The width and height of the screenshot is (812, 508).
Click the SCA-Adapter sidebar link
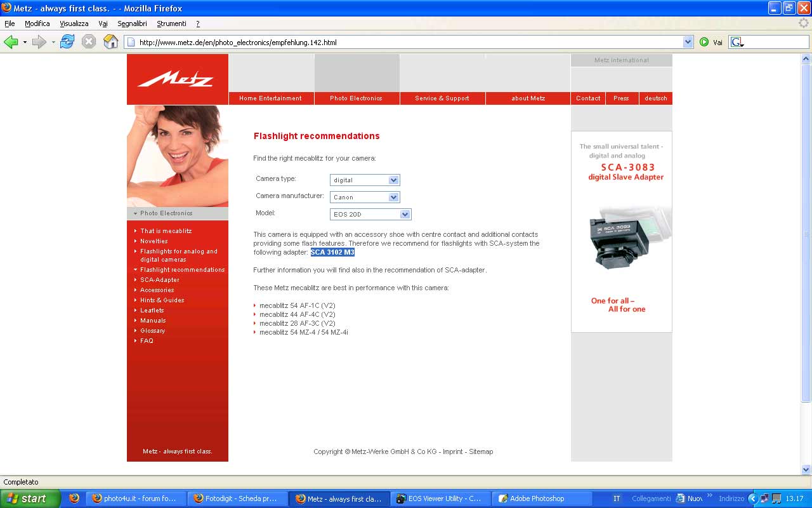pyautogui.click(x=160, y=280)
